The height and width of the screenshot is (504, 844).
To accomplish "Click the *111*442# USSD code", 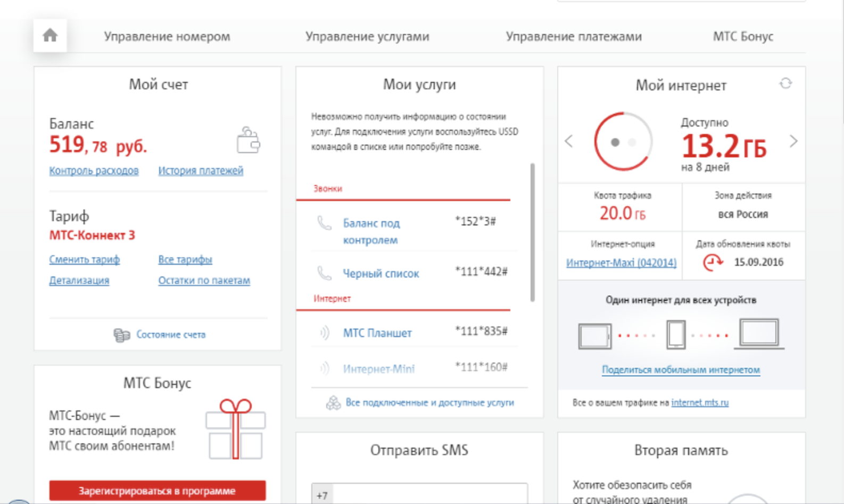I will (x=482, y=272).
